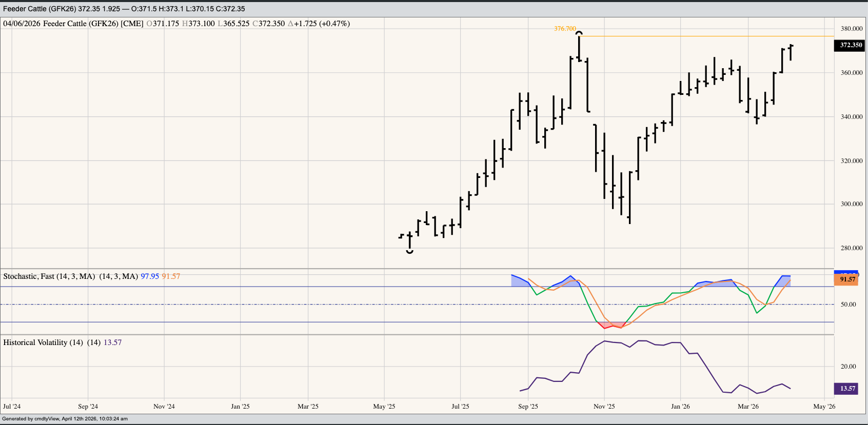Click the purple 13.57 volatility axis tag
This screenshot has width=868, height=425.
point(847,389)
